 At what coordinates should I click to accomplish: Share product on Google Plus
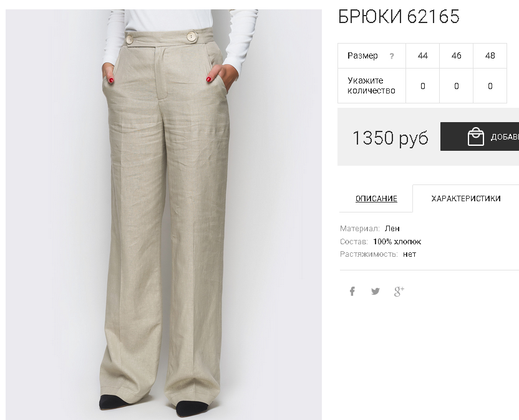399,292
